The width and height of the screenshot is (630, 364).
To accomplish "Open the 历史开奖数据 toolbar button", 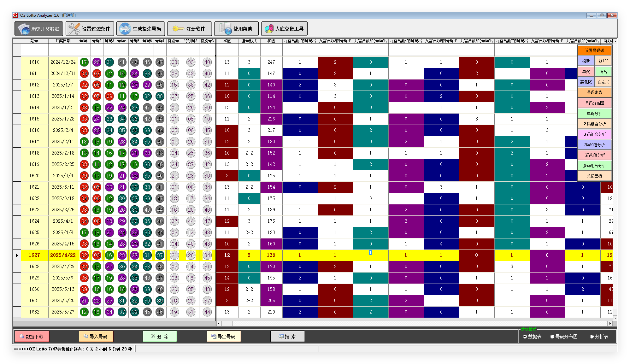I will (x=39, y=29).
